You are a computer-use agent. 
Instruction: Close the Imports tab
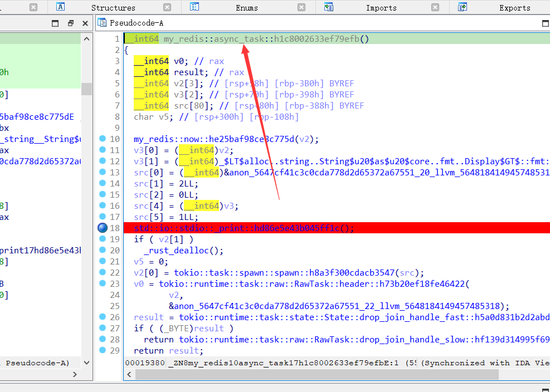click(435, 7)
